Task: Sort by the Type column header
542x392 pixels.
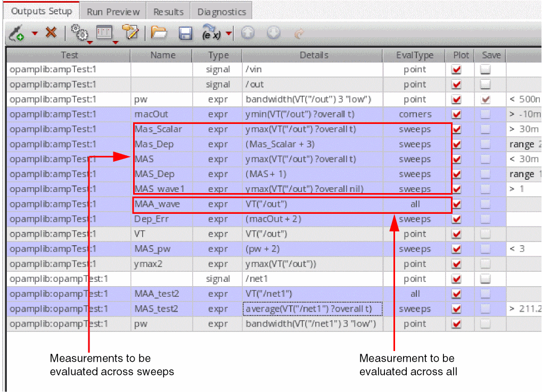Action: 217,55
